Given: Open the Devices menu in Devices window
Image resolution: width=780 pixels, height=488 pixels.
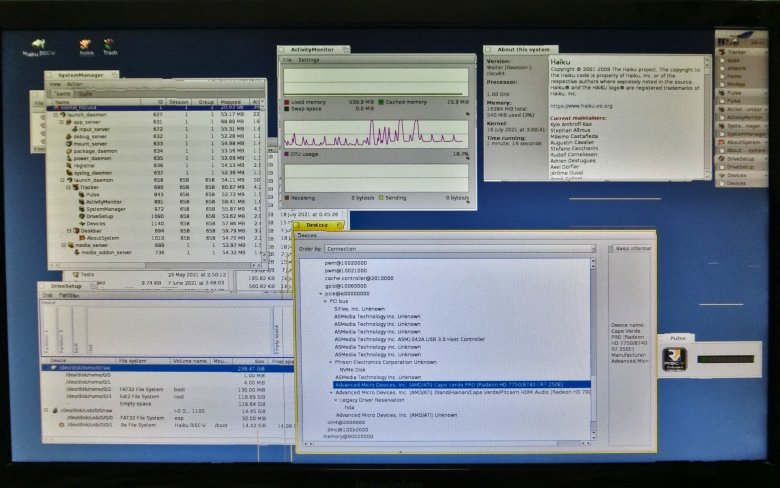Looking at the screenshot, I should coord(307,236).
